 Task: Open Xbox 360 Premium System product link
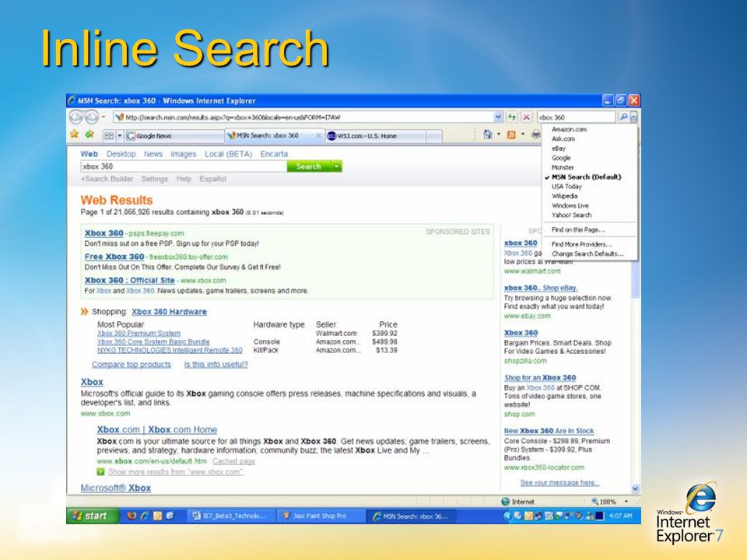(139, 334)
